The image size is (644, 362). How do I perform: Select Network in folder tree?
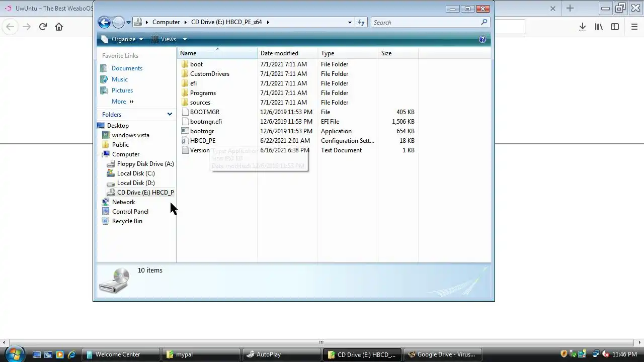[x=123, y=202]
